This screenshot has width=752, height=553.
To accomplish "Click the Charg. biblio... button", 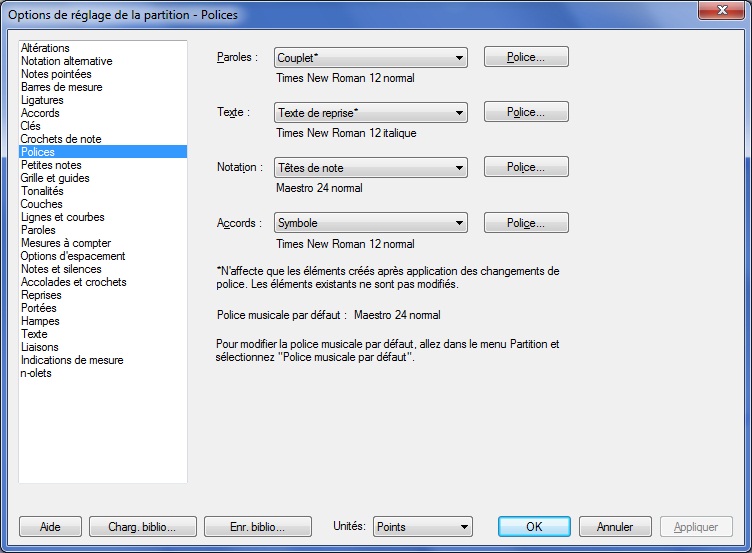I will coord(140,527).
